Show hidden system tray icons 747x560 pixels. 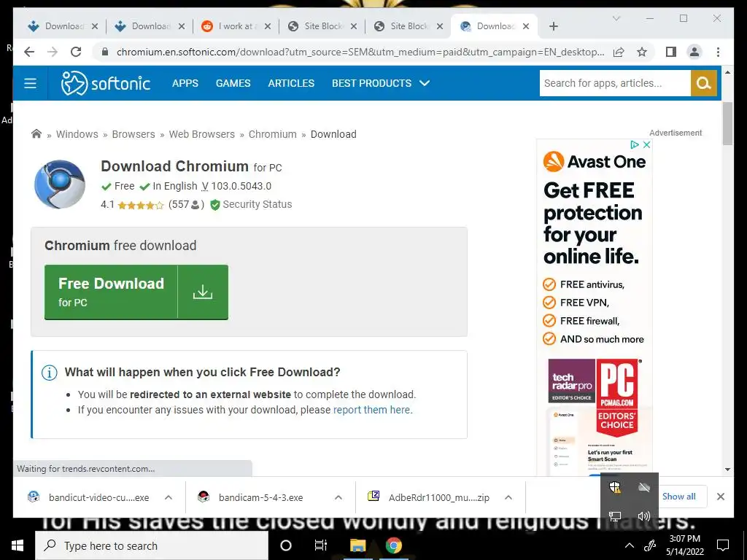coord(630,545)
